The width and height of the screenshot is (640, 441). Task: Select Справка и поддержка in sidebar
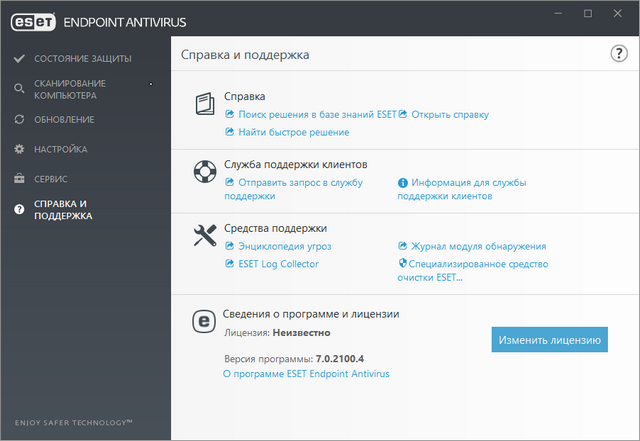tap(62, 209)
